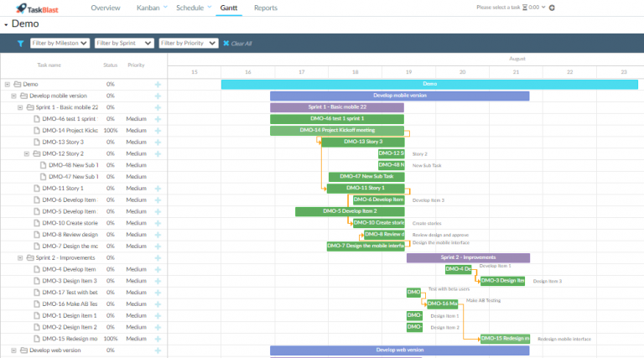Click plus icon on DMO-6 row
The width and height of the screenshot is (644, 358).
point(158,200)
